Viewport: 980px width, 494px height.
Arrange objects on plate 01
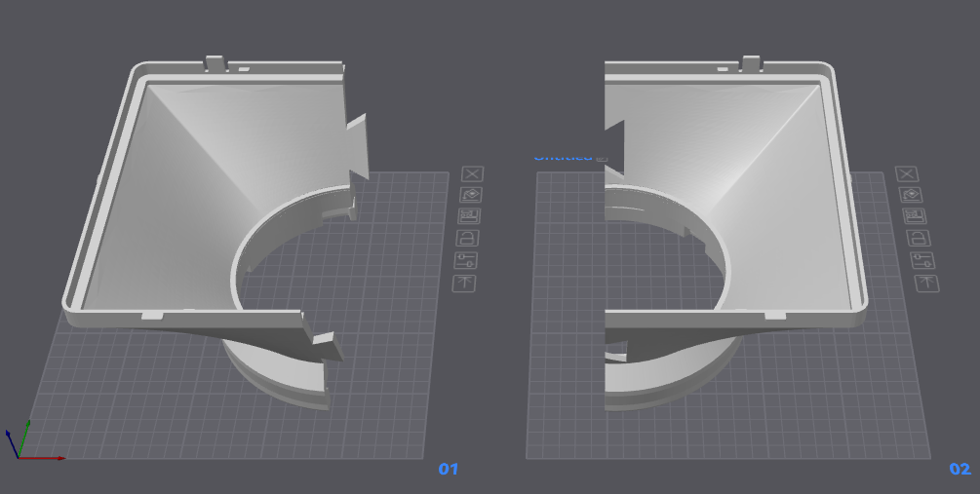click(x=469, y=216)
